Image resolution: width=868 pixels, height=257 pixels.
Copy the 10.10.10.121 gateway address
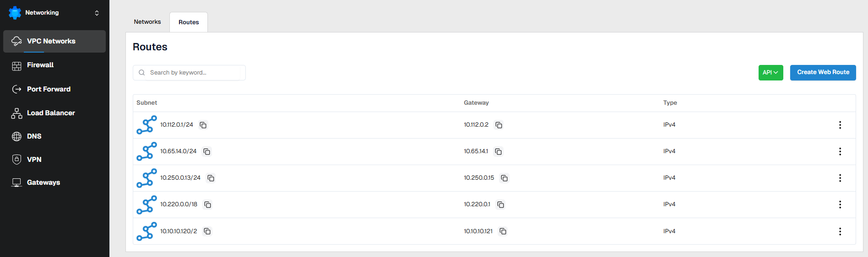pos(503,231)
